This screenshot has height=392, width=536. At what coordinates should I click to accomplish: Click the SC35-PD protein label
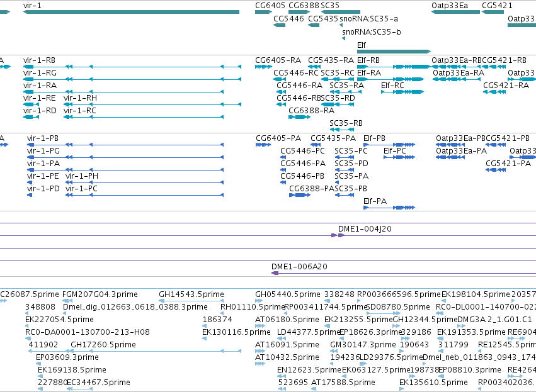tap(351, 164)
